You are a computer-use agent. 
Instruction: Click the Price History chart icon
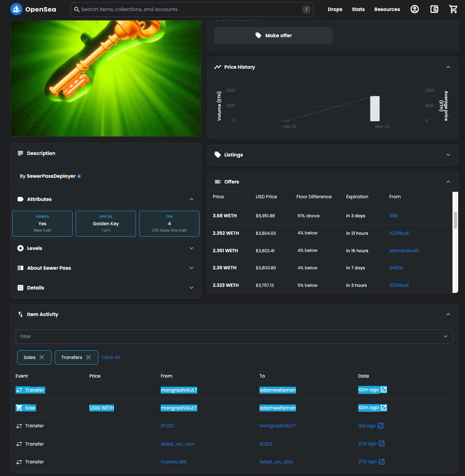[217, 67]
